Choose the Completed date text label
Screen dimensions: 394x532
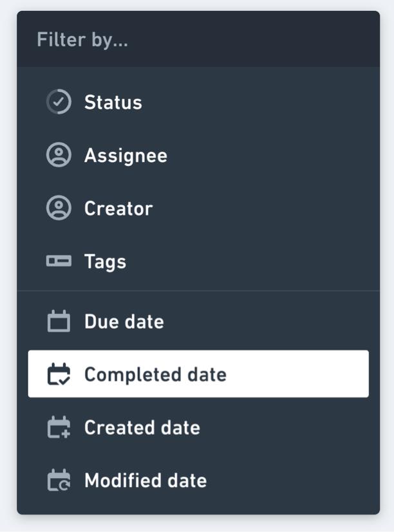click(x=155, y=374)
